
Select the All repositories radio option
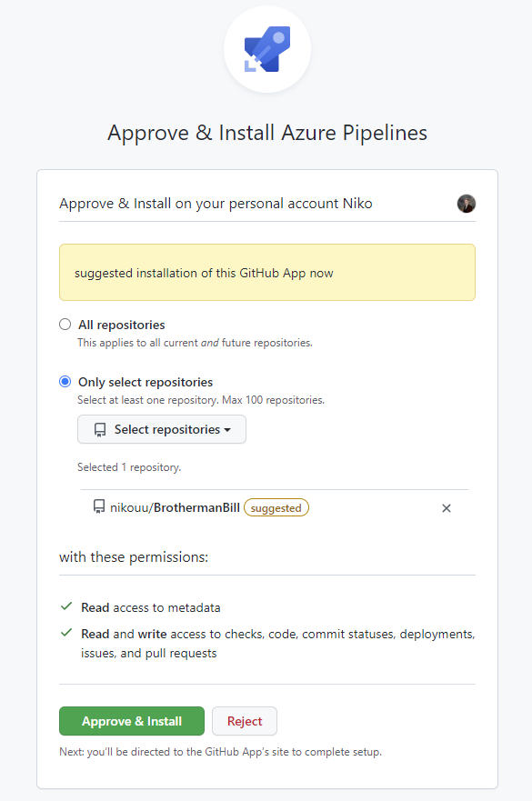pos(65,325)
